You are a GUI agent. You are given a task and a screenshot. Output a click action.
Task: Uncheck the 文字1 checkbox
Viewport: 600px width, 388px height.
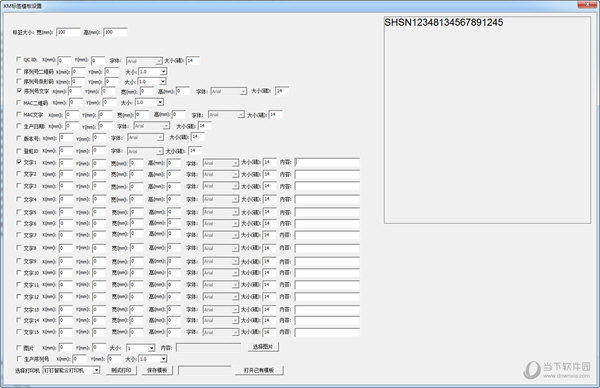tap(19, 162)
